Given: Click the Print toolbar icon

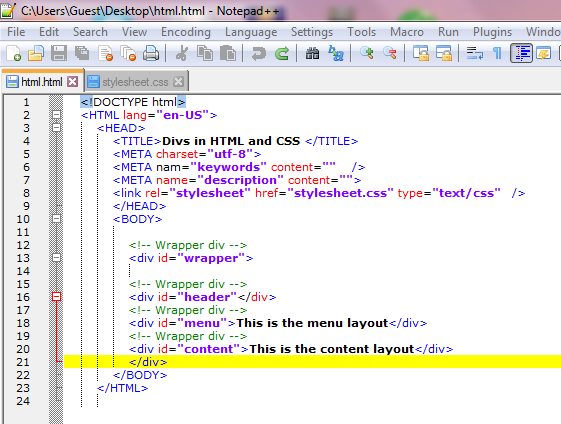Looking at the screenshot, I should (x=151, y=54).
